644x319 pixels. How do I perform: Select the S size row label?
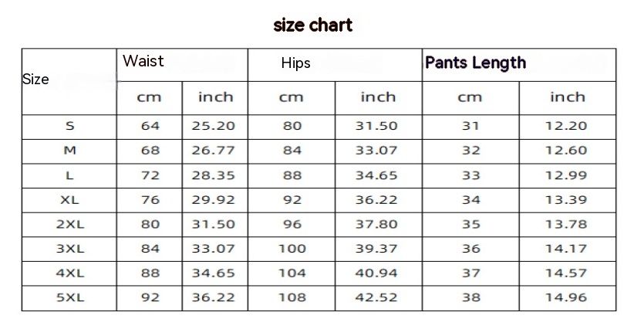point(69,126)
